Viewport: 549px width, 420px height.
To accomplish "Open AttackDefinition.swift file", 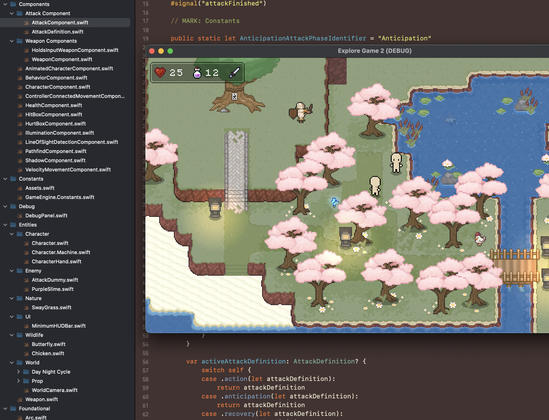I will point(57,32).
